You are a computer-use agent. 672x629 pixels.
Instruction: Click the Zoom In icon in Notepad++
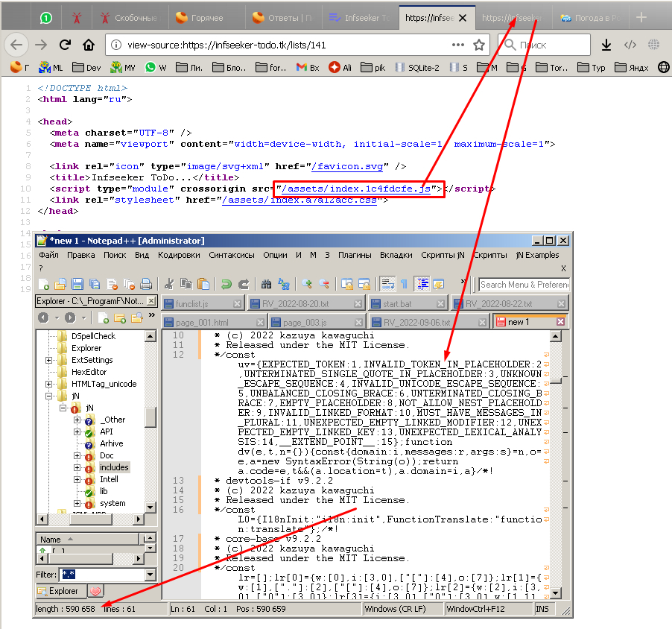pos(306,284)
